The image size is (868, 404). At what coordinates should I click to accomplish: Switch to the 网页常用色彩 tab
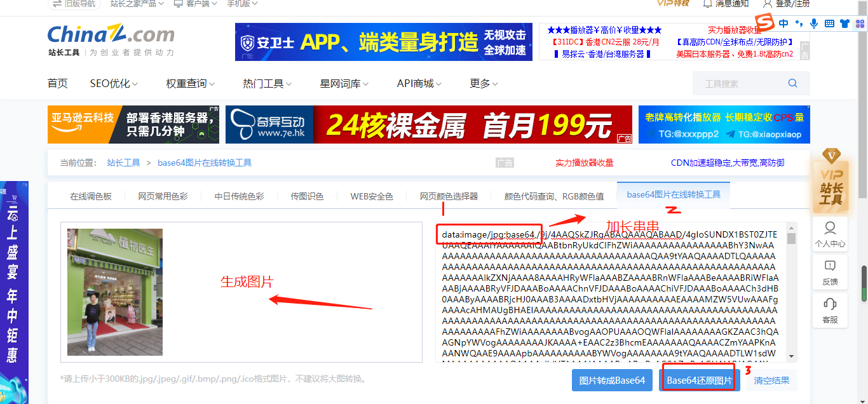point(163,196)
